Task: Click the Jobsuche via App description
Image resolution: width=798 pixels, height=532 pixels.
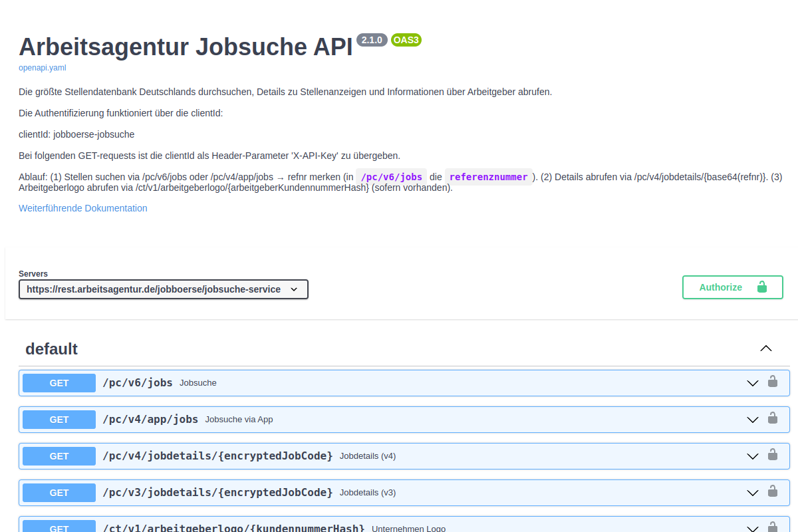Action: pos(239,420)
